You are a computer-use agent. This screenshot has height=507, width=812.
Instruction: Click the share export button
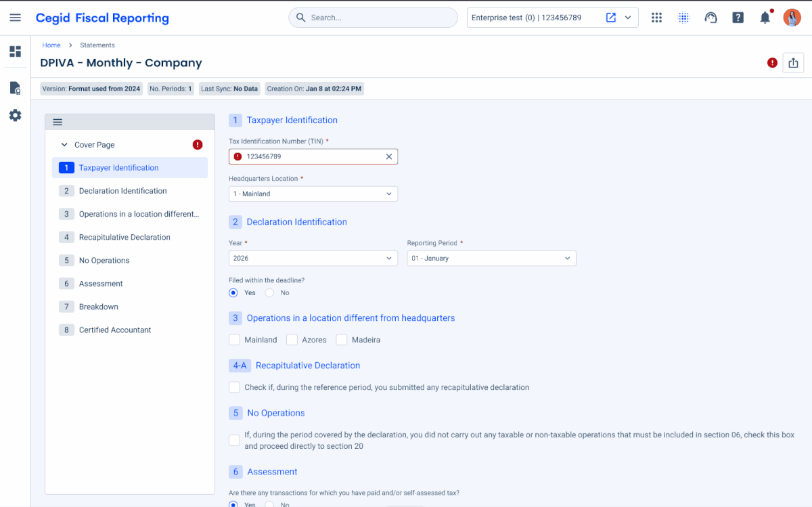tap(793, 63)
